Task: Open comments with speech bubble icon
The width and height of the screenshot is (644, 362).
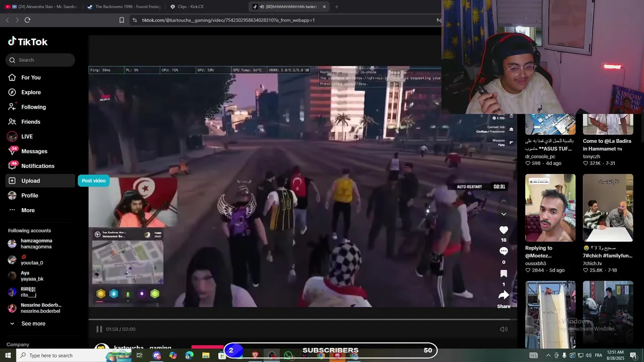Action: [x=504, y=251]
